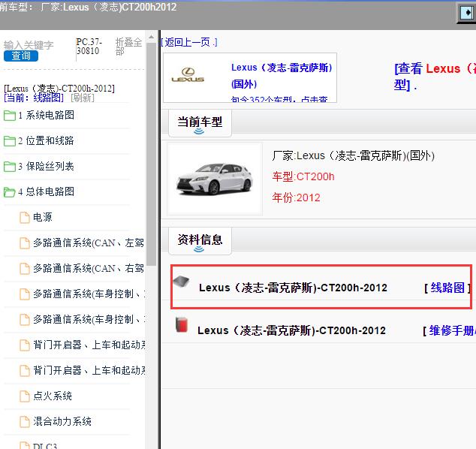Click the 厂家:Lexus（凌志-雷克萨斯)(国外) text
This screenshot has width=476, height=449.
(353, 155)
